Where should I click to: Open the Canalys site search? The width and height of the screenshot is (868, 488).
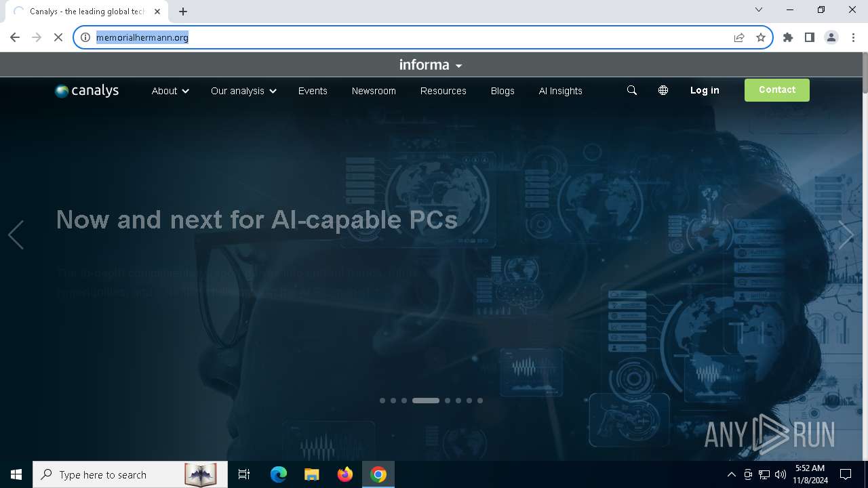coord(632,90)
